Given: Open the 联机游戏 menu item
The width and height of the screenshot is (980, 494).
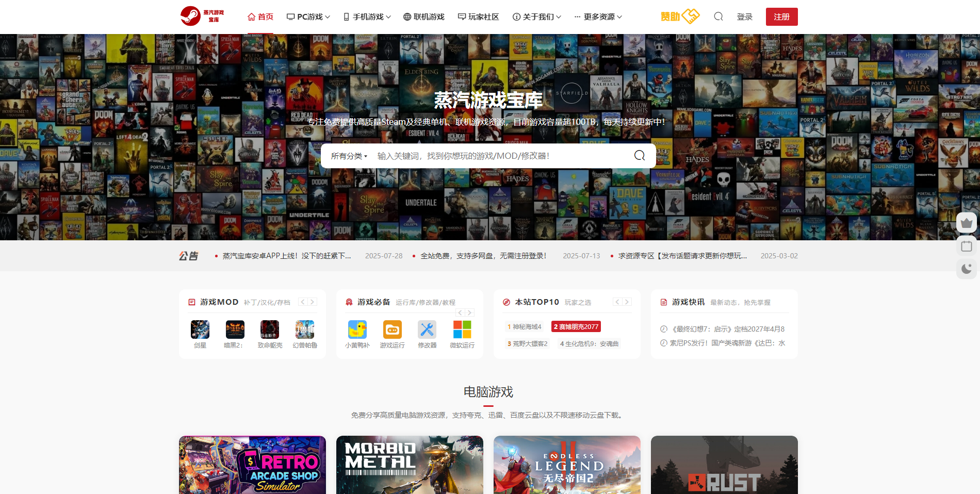Looking at the screenshot, I should (424, 17).
